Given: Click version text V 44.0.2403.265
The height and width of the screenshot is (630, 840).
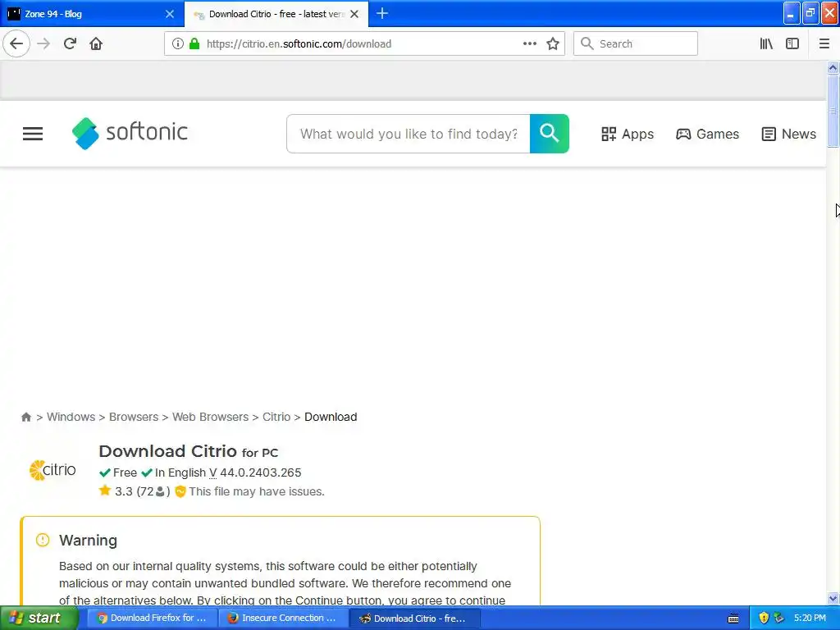Looking at the screenshot, I should 255,472.
